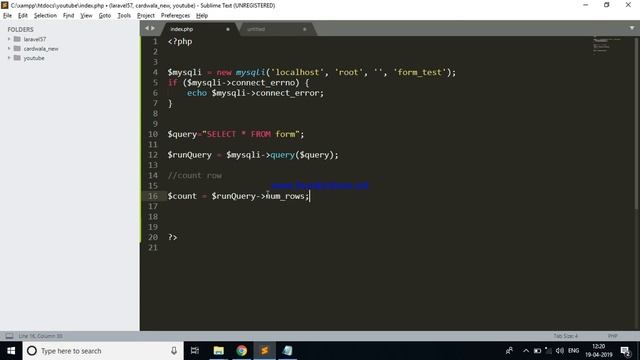Open the Preferences menu

tap(175, 16)
